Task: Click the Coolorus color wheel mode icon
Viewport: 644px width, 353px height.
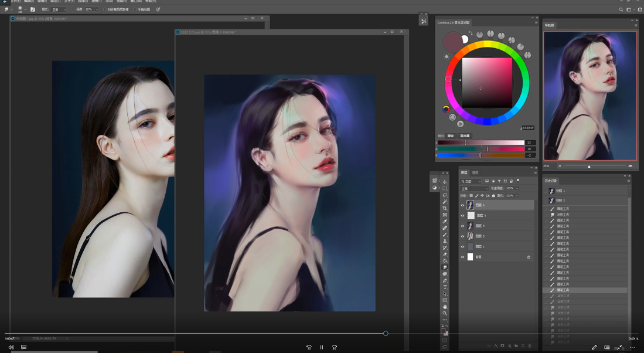Action: pos(446,109)
